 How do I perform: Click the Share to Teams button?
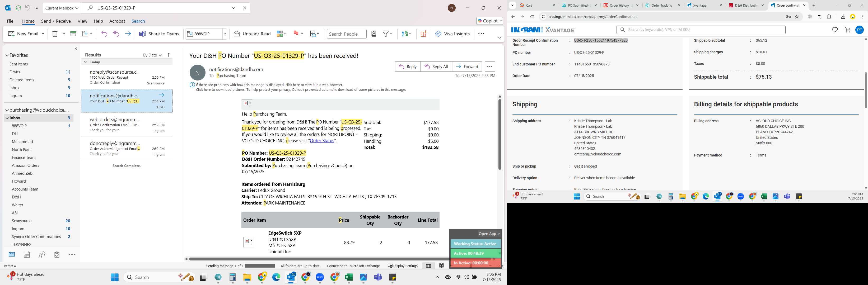pyautogui.click(x=159, y=34)
